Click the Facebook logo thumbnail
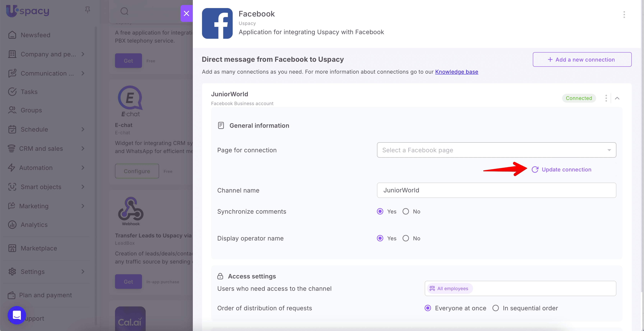 [x=217, y=23]
